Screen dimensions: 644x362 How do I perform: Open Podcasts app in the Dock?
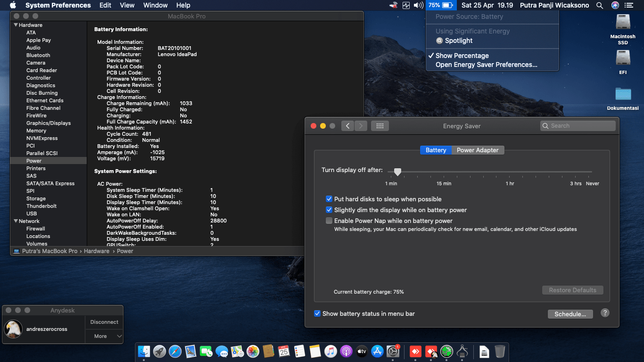pyautogui.click(x=346, y=351)
